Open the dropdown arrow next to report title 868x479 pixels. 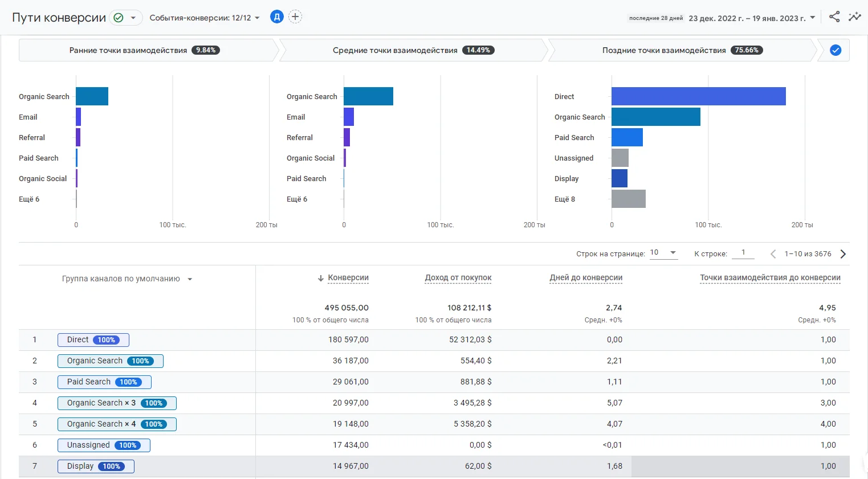133,18
